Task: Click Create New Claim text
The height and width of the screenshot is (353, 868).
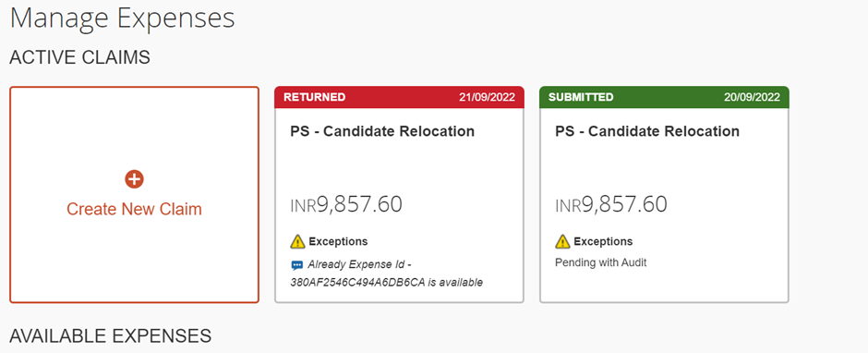Action: 134,209
